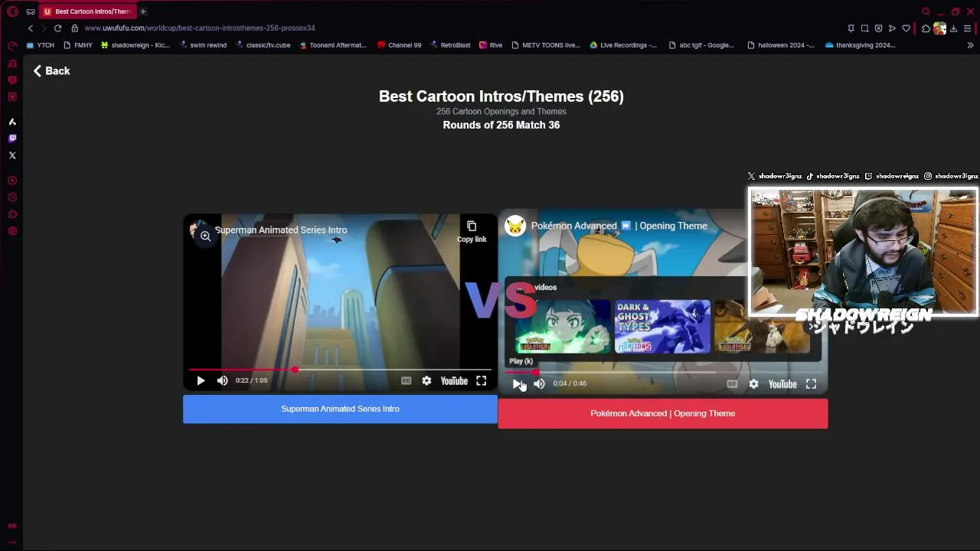Open the METV TOONS live bookmark
The height and width of the screenshot is (551, 980).
[546, 45]
